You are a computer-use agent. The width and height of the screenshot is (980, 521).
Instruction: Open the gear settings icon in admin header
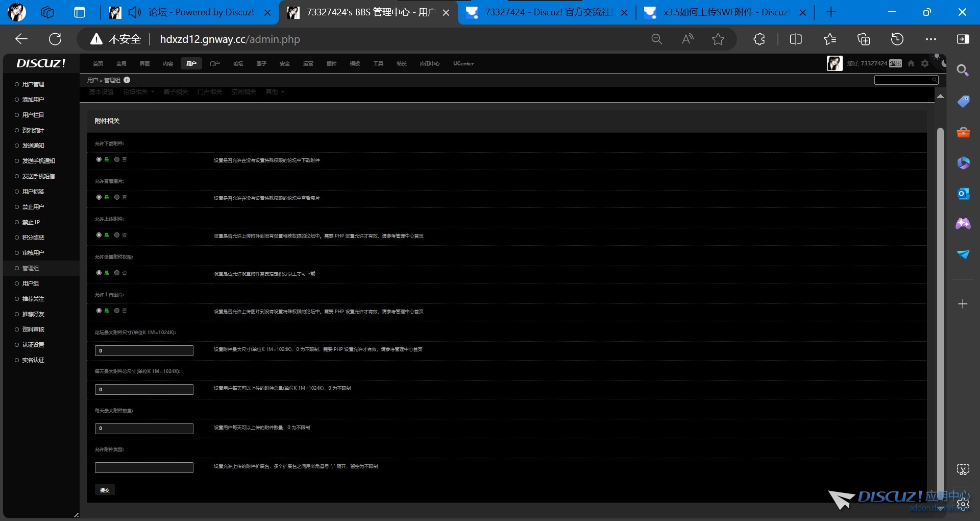[x=925, y=63]
